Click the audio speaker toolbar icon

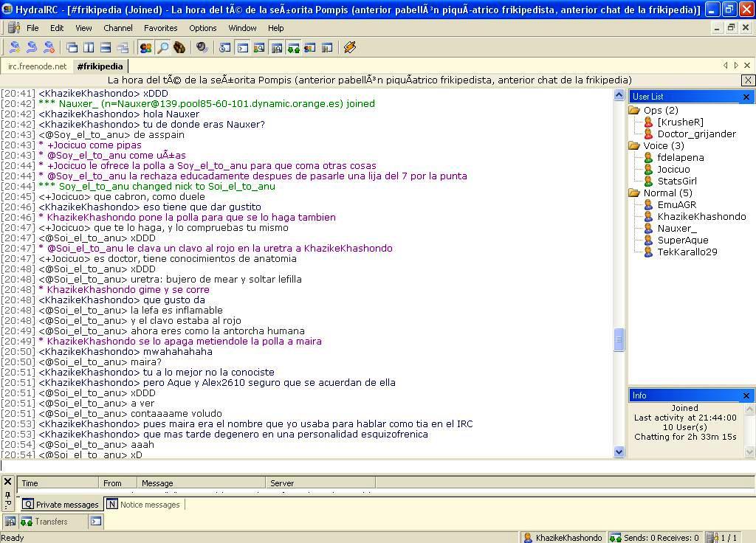pyautogui.click(x=202, y=47)
